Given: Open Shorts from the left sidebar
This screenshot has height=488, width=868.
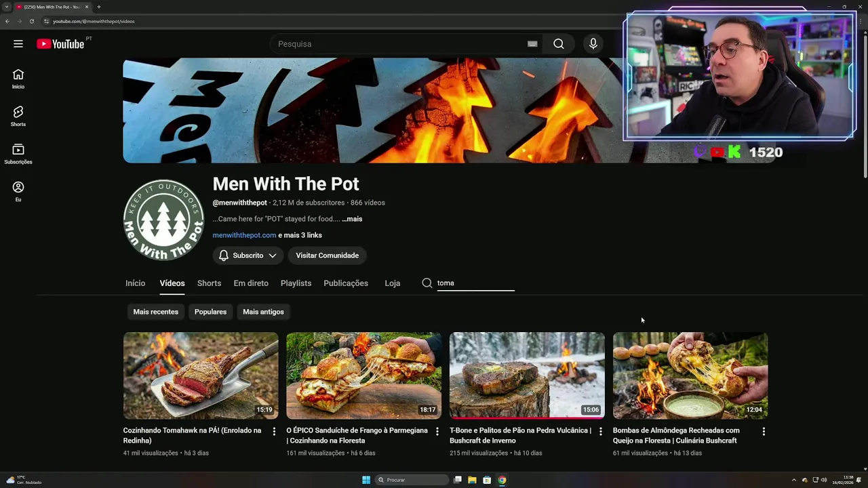Looking at the screenshot, I should (x=18, y=116).
